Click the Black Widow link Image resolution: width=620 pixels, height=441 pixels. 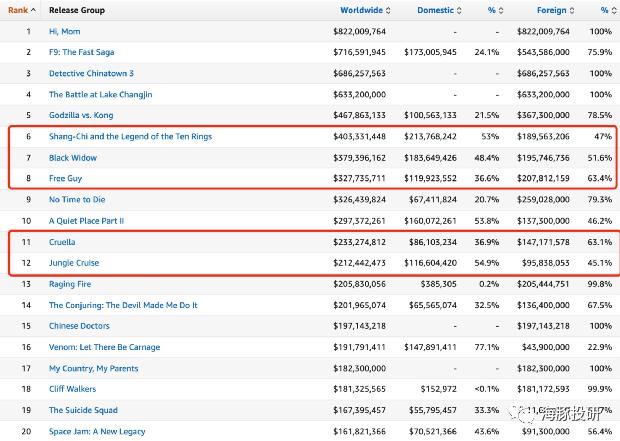[73, 157]
